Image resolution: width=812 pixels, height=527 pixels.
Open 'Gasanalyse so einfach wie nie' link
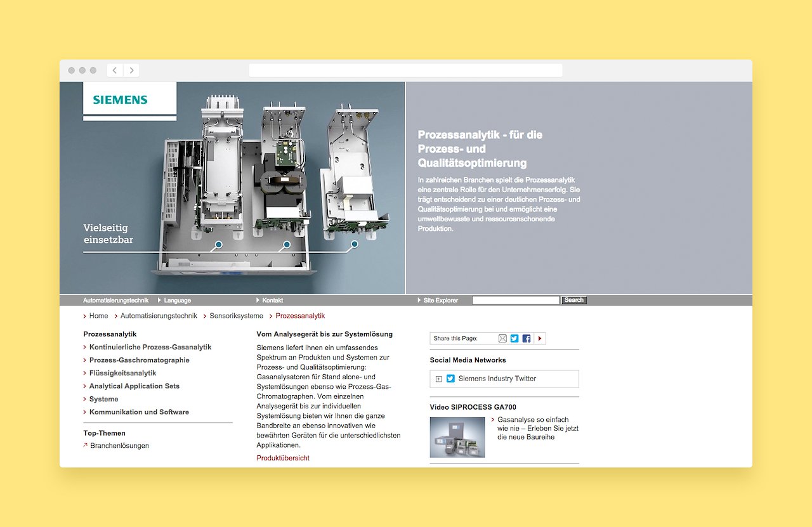pos(538,429)
